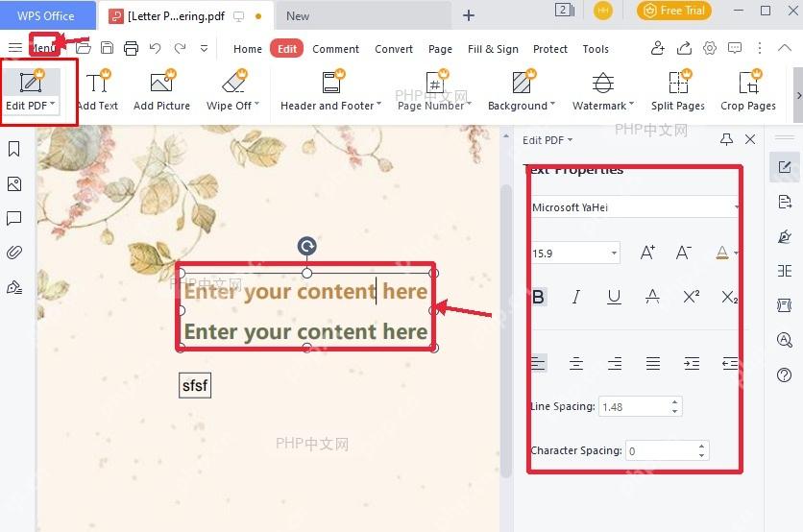803x532 pixels.
Task: Select the Add Text tool
Action: (97, 91)
